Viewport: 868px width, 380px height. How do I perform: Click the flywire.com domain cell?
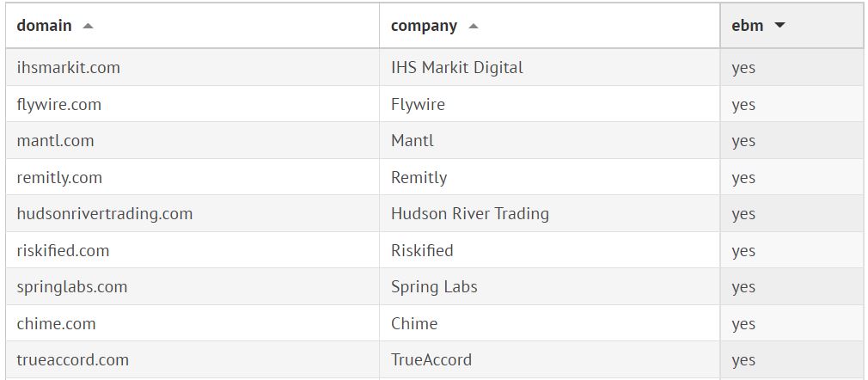coord(59,105)
